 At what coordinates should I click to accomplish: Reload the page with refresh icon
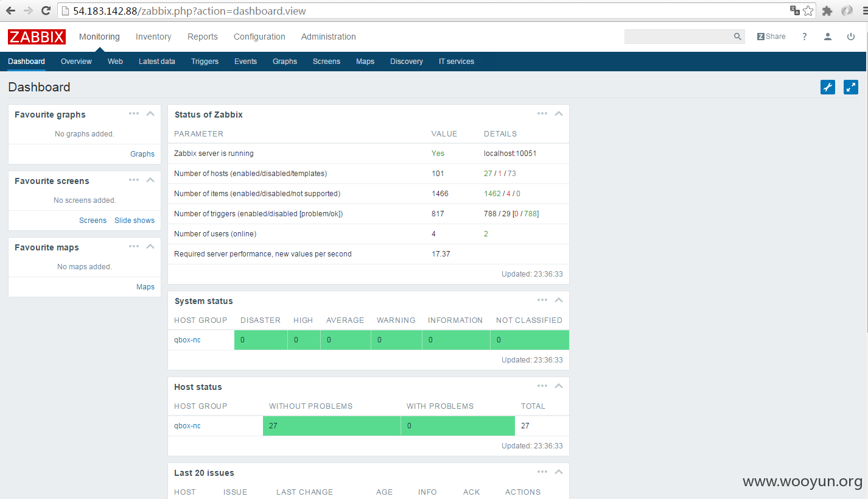click(46, 10)
